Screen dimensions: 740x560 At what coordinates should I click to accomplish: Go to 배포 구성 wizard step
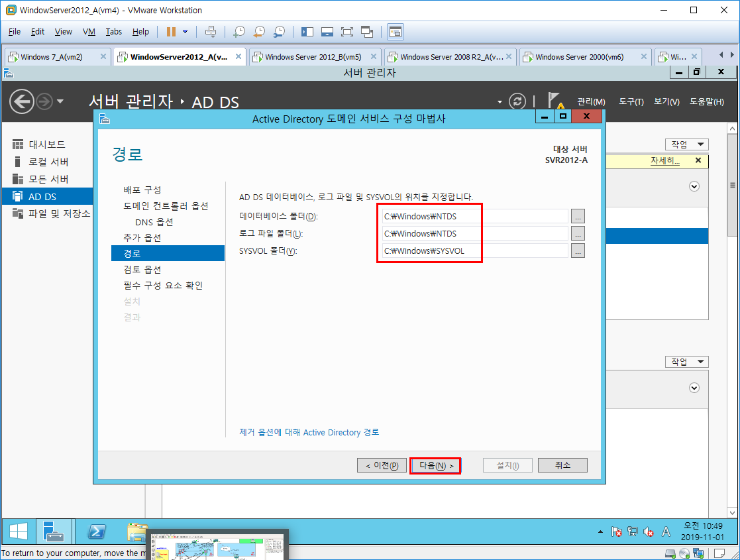coord(142,190)
